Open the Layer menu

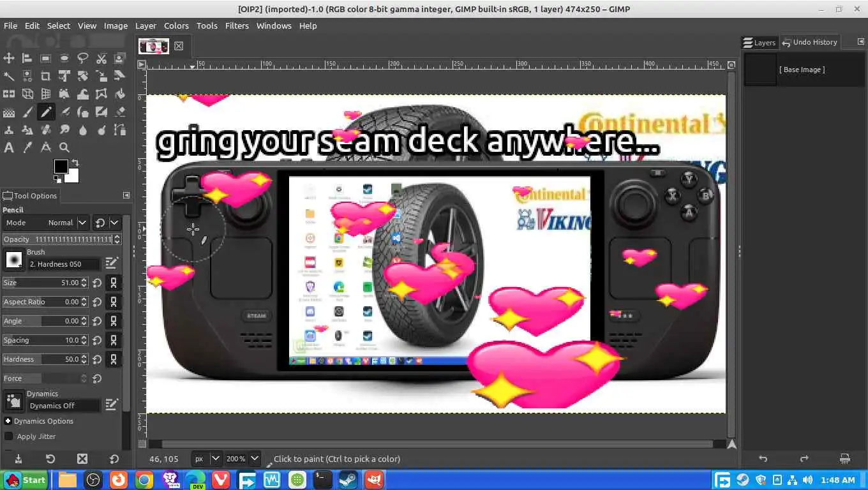146,26
